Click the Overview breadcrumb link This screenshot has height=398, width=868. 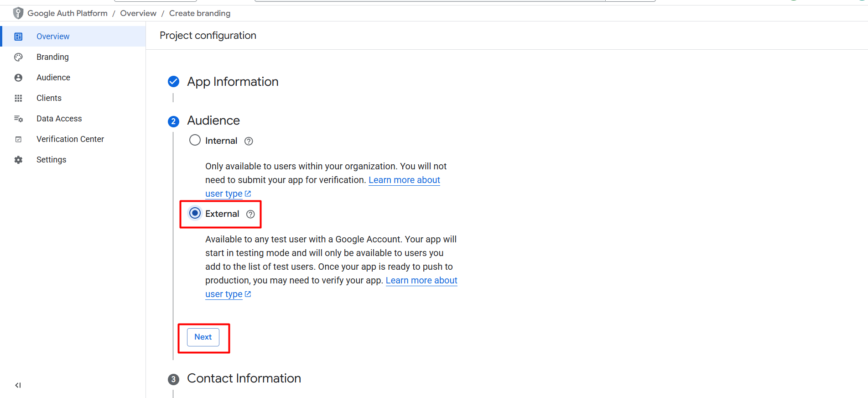click(138, 13)
